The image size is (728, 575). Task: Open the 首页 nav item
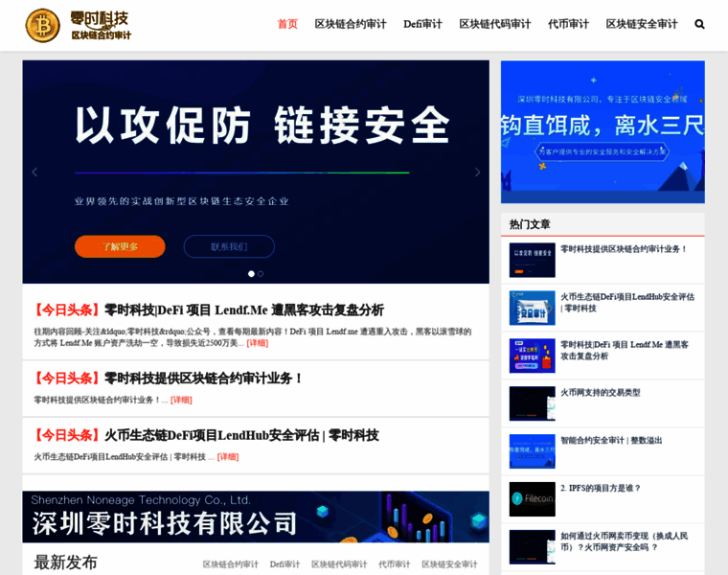tap(287, 24)
